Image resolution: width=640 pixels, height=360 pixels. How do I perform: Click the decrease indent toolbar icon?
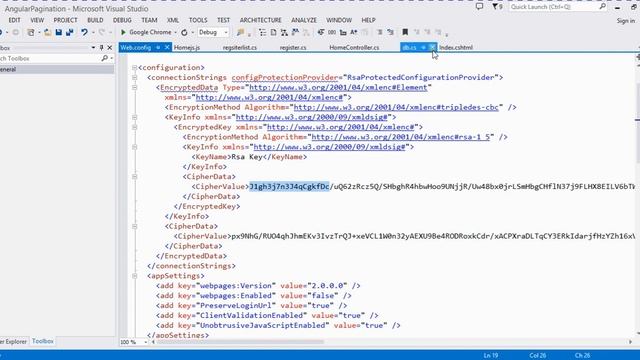(x=379, y=32)
